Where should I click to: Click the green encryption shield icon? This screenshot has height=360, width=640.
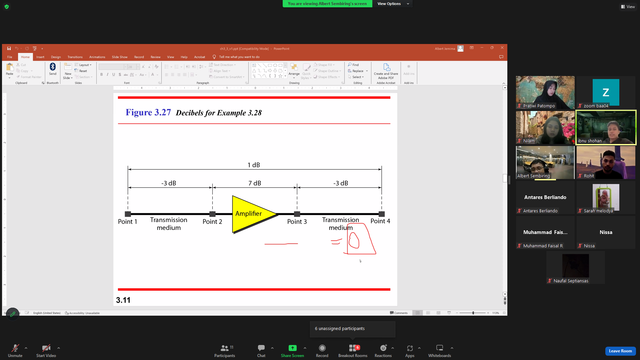pyautogui.click(x=7, y=7)
